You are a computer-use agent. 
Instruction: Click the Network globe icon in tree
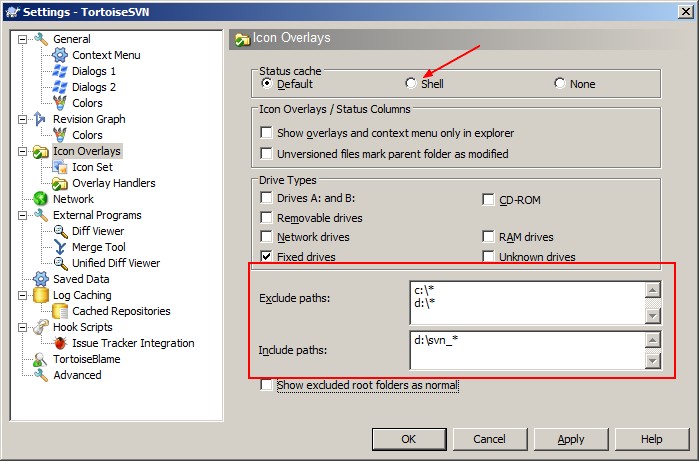41,199
